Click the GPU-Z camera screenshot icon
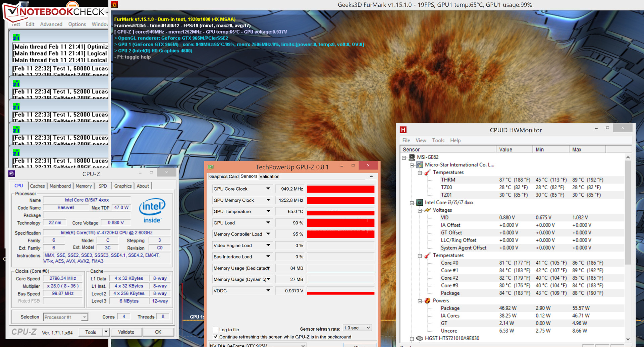This screenshot has height=347, width=644. (x=371, y=177)
